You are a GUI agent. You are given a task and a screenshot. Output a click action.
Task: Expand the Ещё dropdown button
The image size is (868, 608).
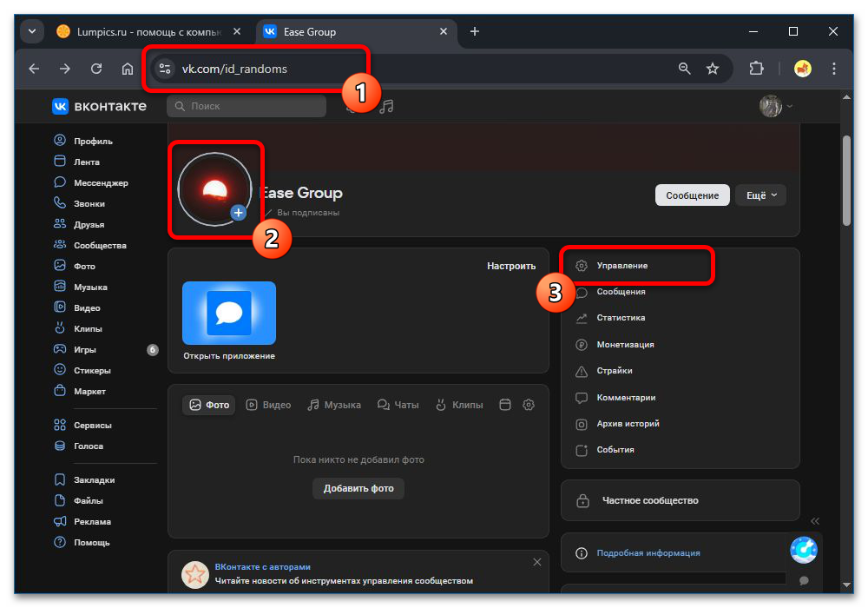coord(760,195)
